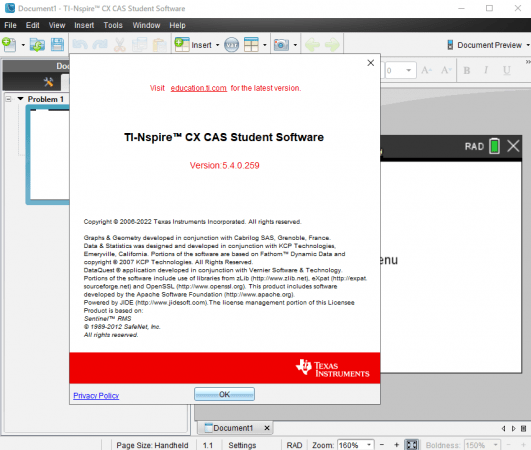Click the Next Page green arrow
This screenshot has width=531, height=450.
click(x=332, y=45)
